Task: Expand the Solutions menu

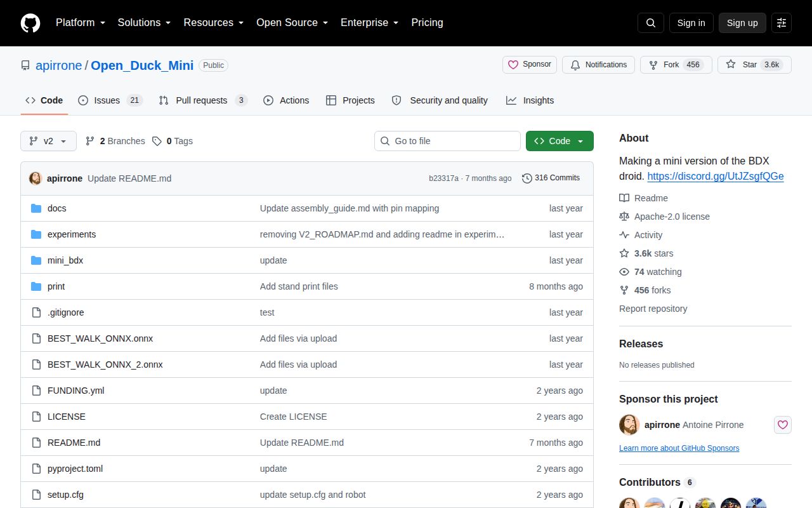Action: coord(144,23)
